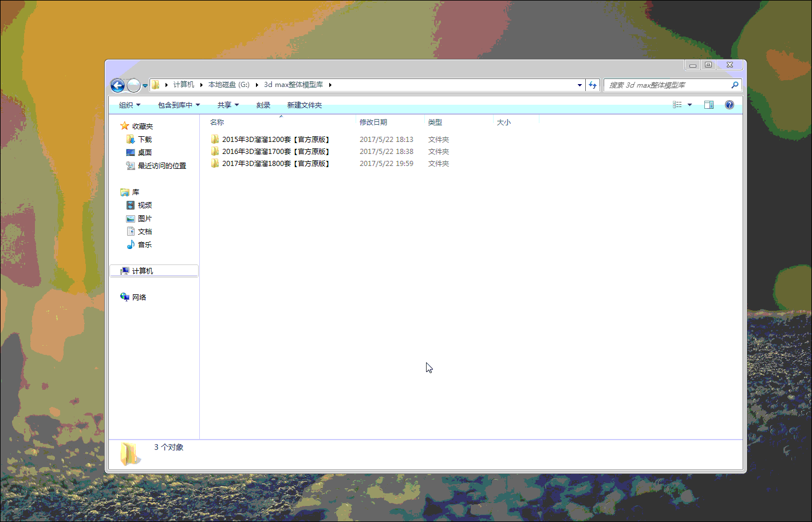Expand the arrow after the 本地磁盘 (G:) breadcrumb
Viewport: 812px width, 522px height.
coord(257,85)
